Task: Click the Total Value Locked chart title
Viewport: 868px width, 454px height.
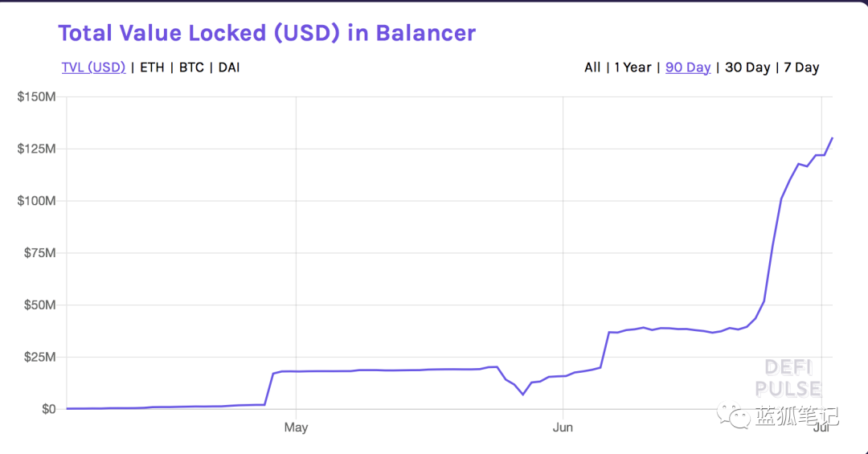Action: pos(267,33)
